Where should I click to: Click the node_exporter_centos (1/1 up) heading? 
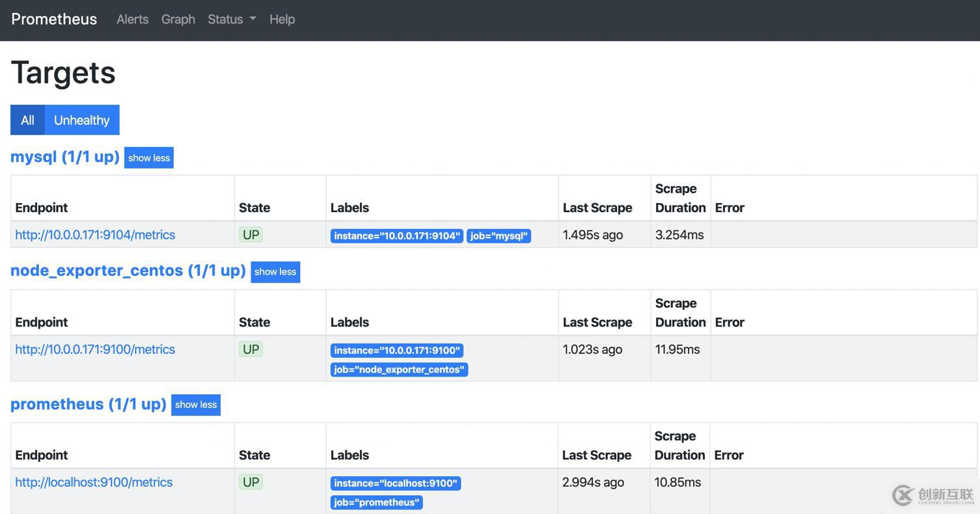[128, 270]
